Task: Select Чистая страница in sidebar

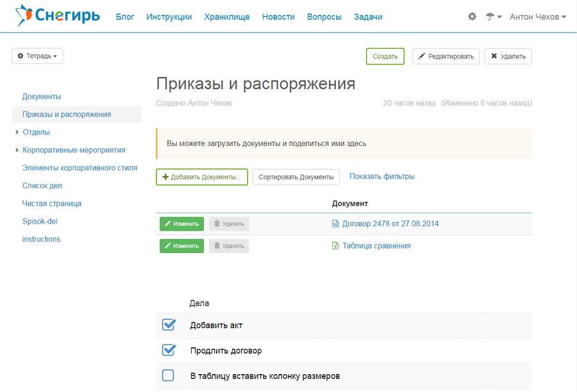Action: click(51, 203)
